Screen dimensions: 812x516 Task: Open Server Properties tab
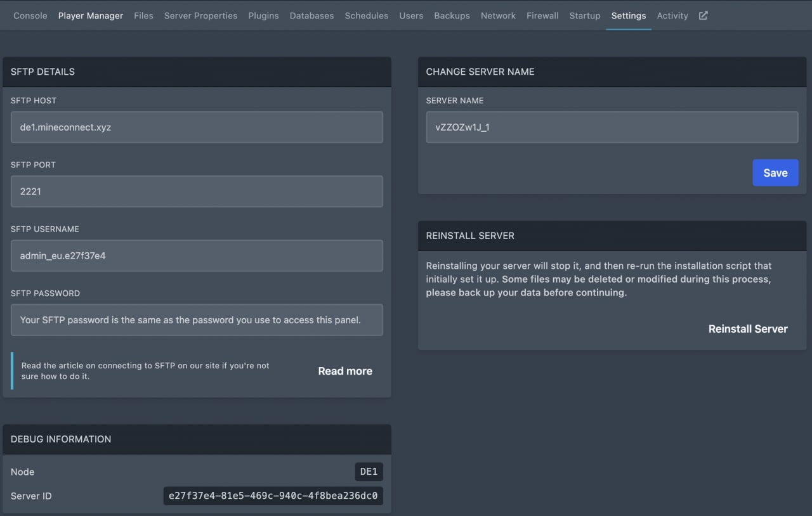coord(200,15)
